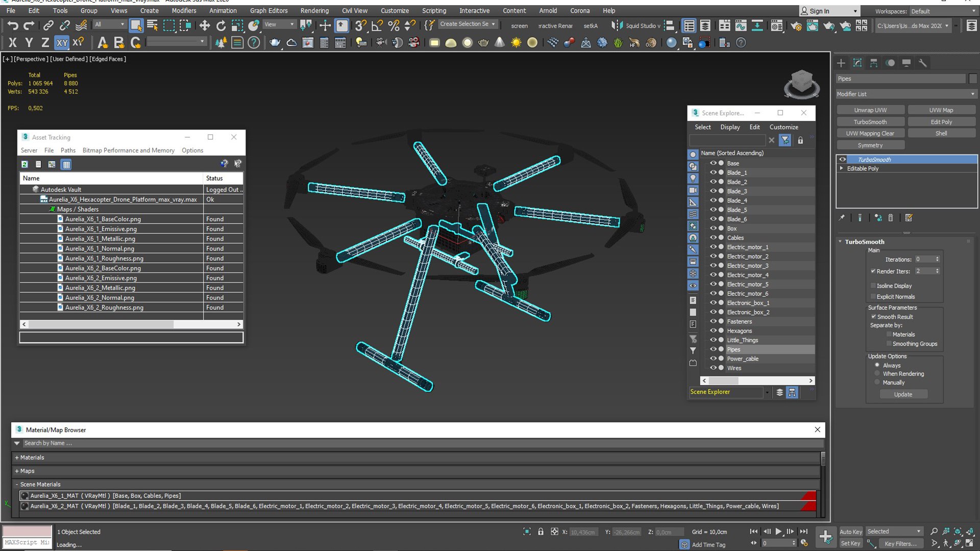
Task: Enable the Explicit Normals checkbox
Action: 873,296
